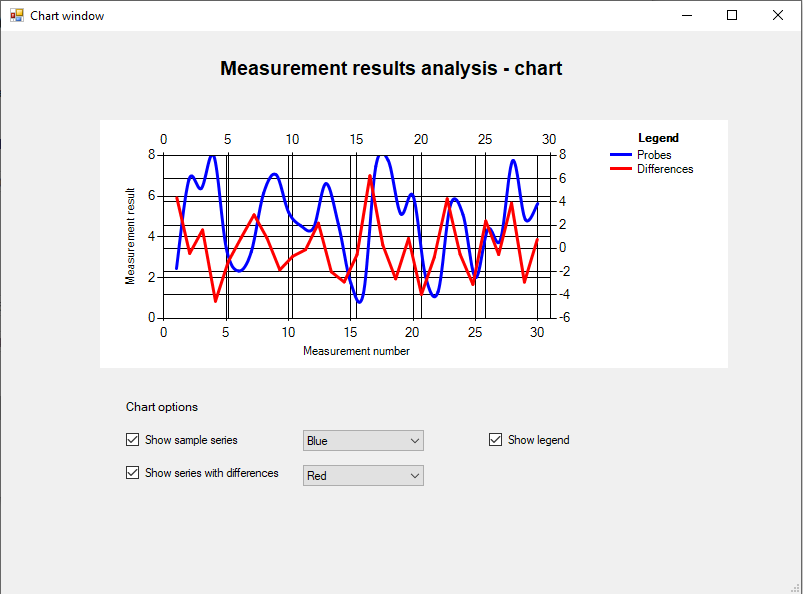Screen dimensions: 803x594
Task: Click the Measurement number axis label
Action: click(356, 351)
